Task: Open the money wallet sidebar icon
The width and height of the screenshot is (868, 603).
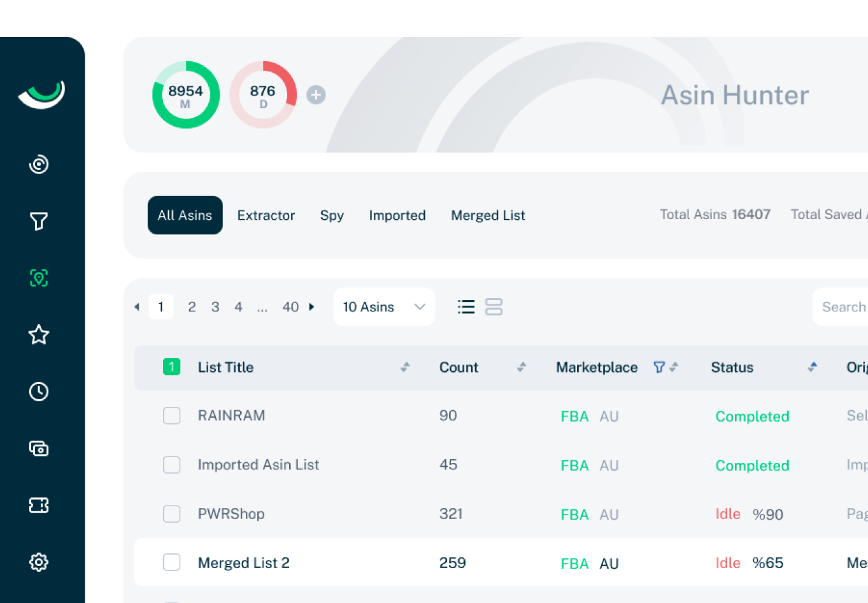Action: click(x=39, y=448)
